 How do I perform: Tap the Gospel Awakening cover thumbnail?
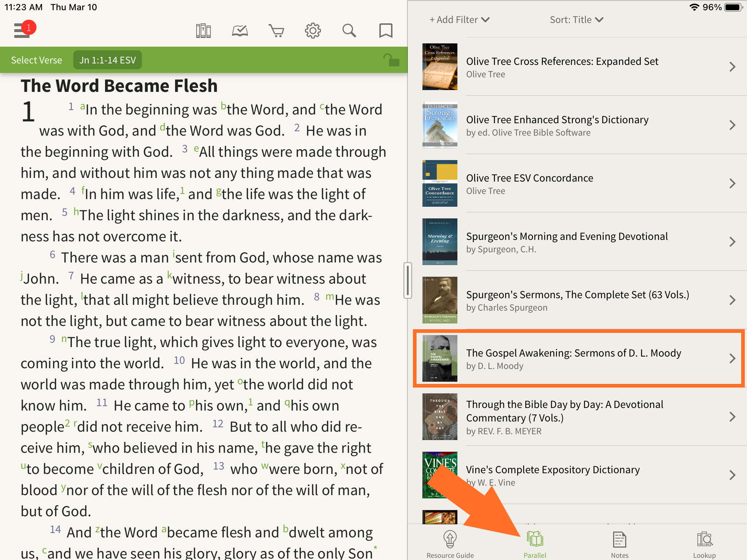(x=440, y=358)
